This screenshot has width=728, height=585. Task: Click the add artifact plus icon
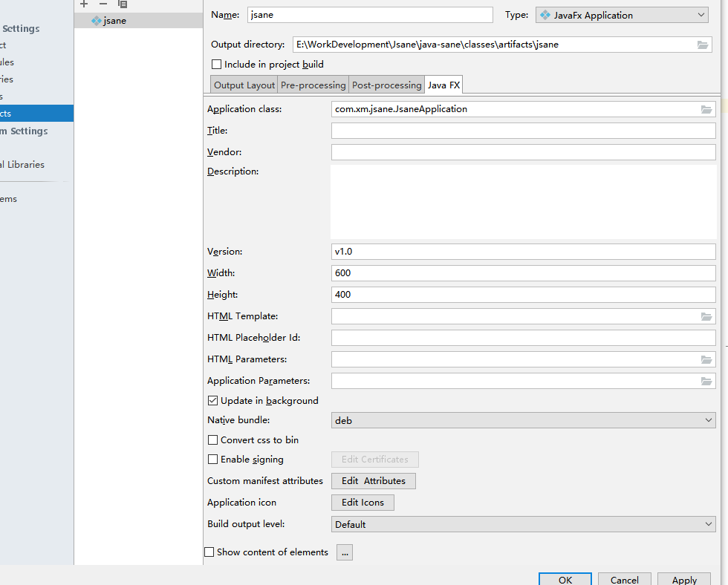pos(84,4)
